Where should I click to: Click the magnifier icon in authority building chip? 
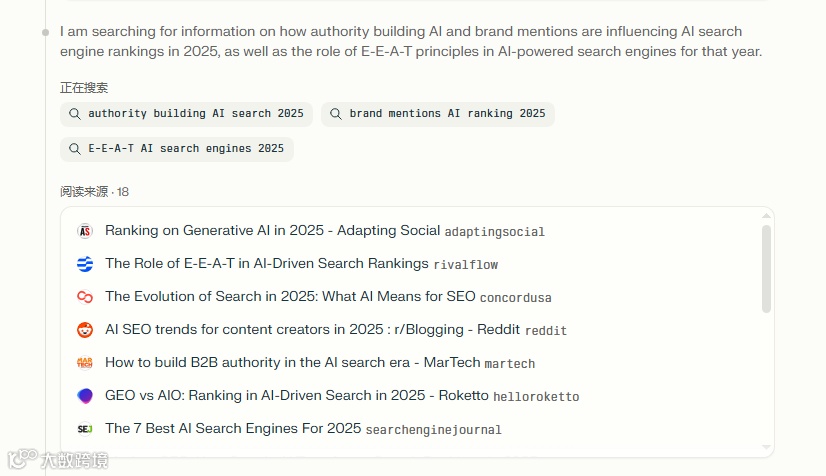tap(75, 114)
